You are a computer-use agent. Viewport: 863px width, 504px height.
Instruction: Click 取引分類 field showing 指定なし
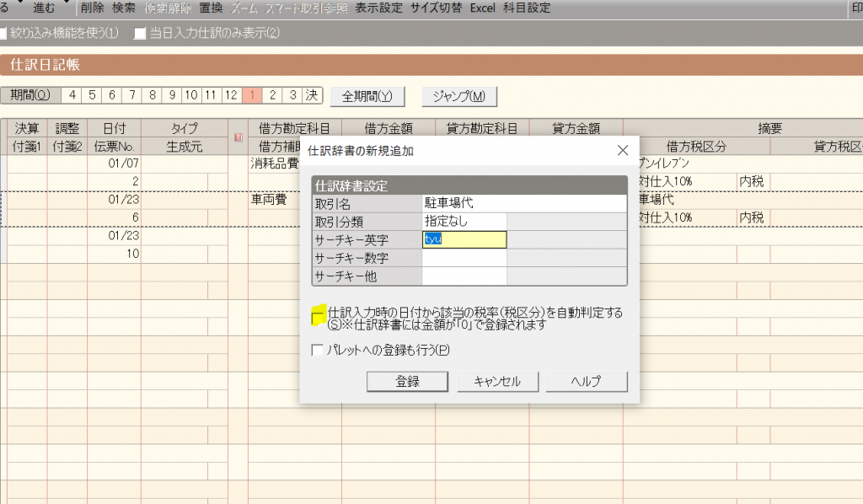(x=464, y=221)
